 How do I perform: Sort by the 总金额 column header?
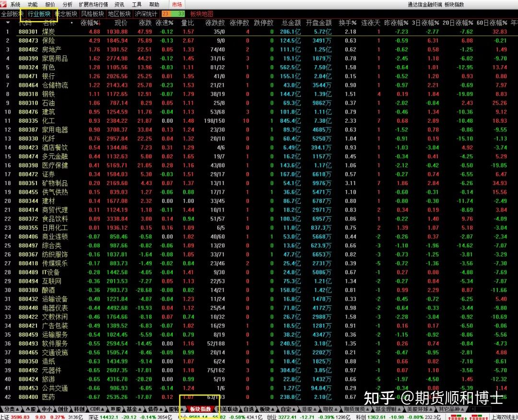291,23
